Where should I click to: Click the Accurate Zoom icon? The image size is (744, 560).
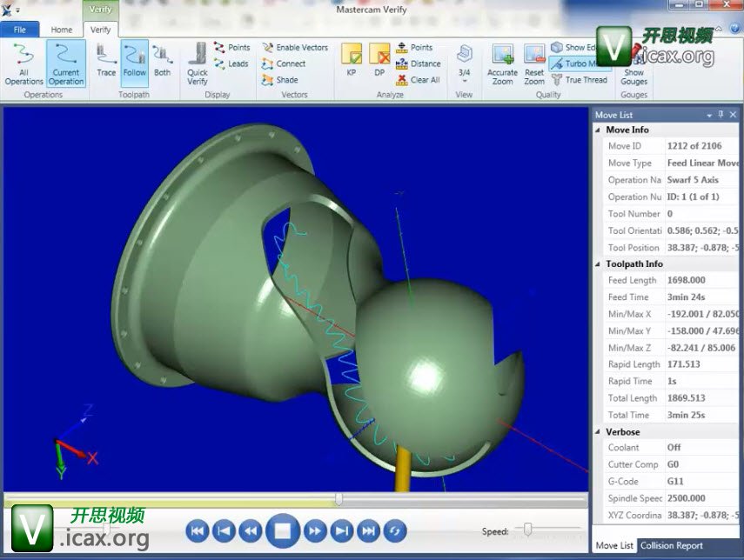[x=502, y=62]
